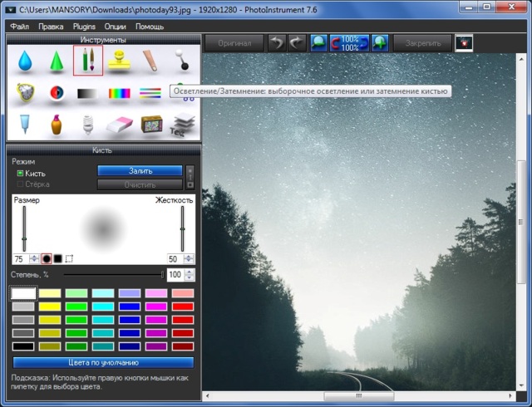
Task: Zoom in with the green magnifier icon
Action: 378,42
